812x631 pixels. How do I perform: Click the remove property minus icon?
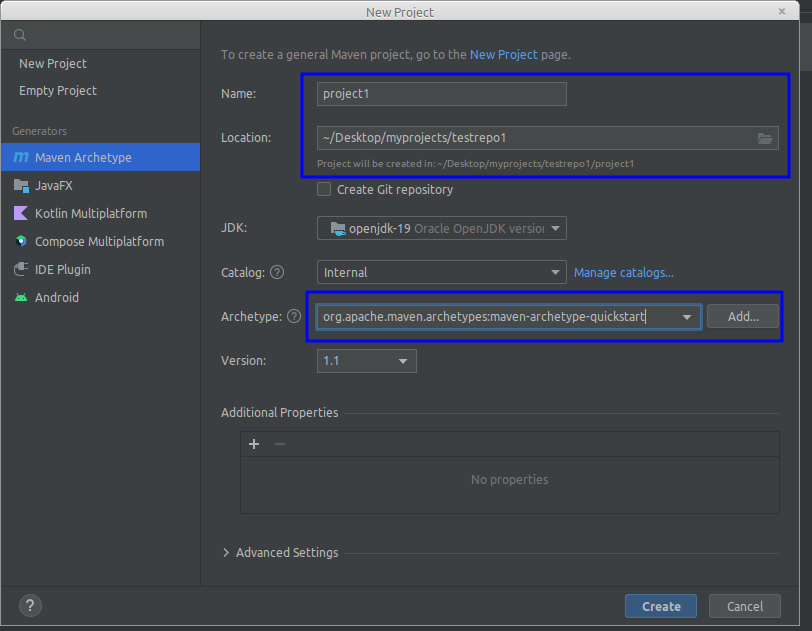(280, 444)
